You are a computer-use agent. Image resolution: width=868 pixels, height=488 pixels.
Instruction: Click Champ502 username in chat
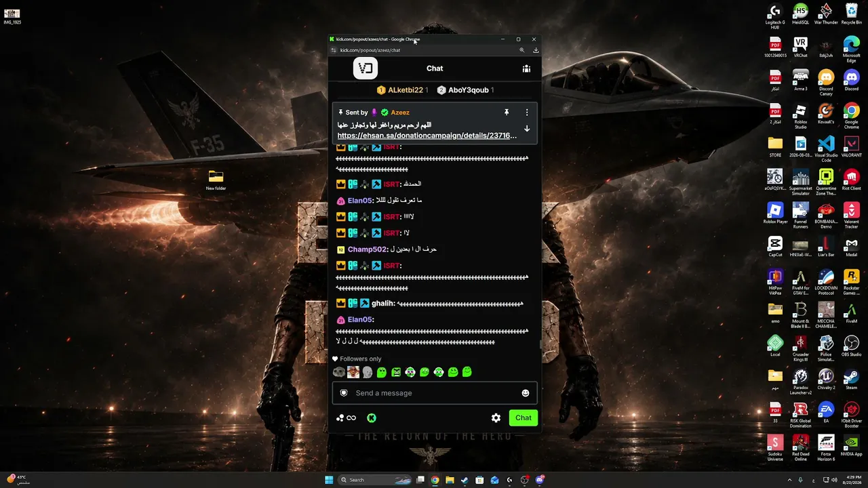click(368, 249)
